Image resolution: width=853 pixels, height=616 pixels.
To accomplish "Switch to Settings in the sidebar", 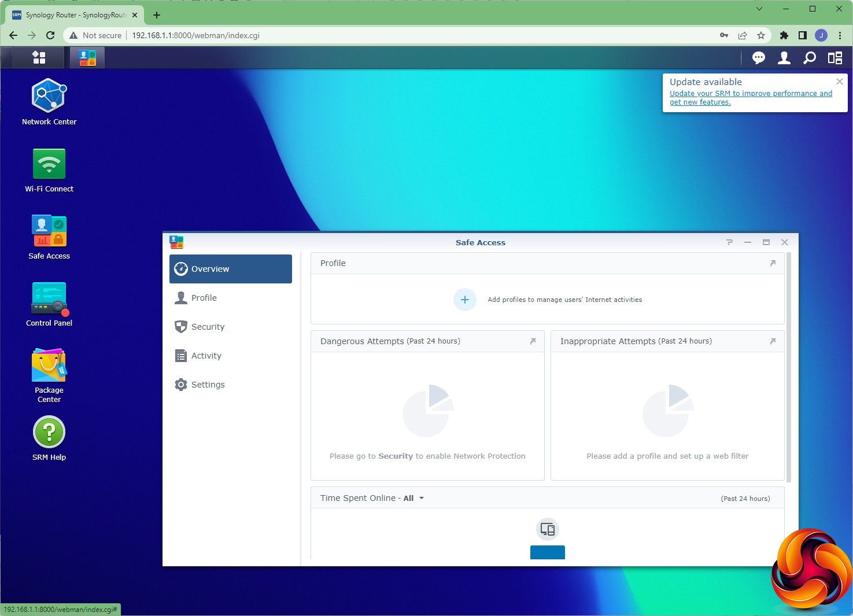I will 231,385.
